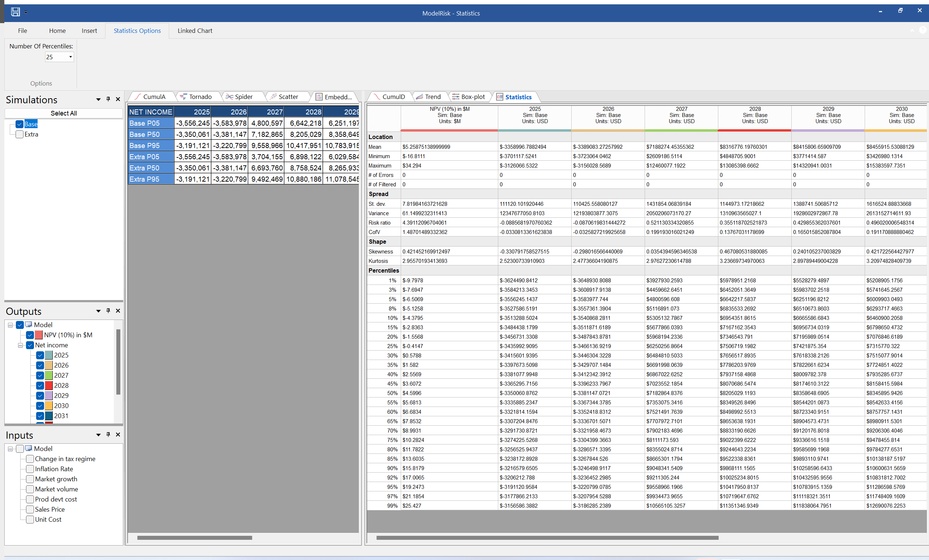Open the Linked Chart tab
929x560 pixels.
(x=194, y=31)
